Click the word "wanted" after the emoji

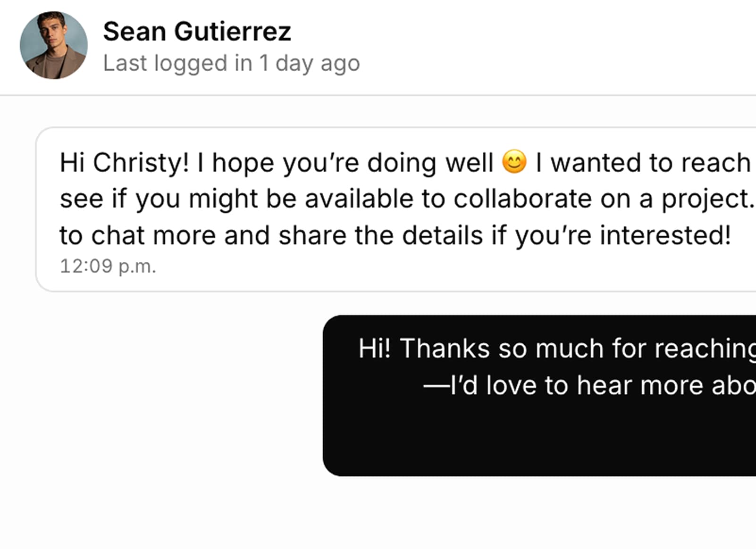click(596, 163)
